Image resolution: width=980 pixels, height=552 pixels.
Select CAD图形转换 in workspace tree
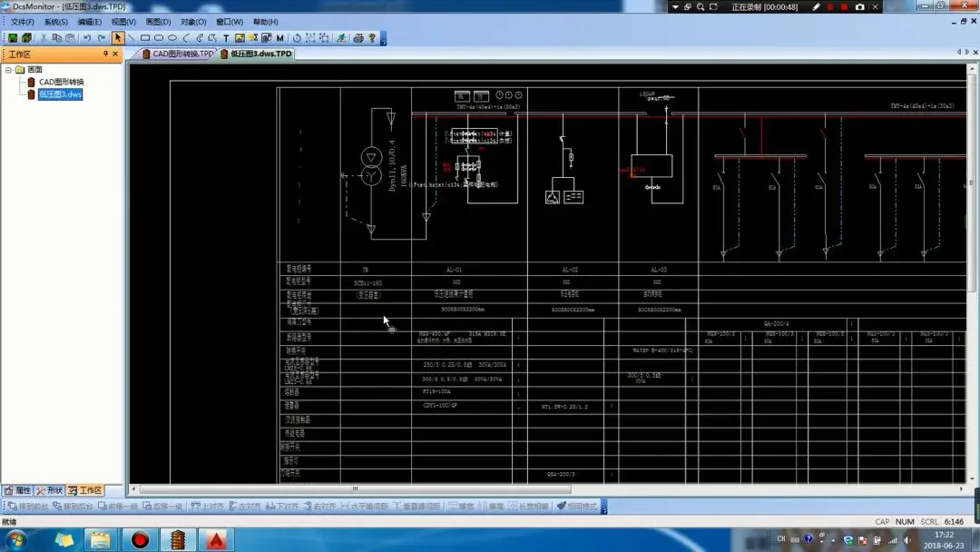pos(60,82)
